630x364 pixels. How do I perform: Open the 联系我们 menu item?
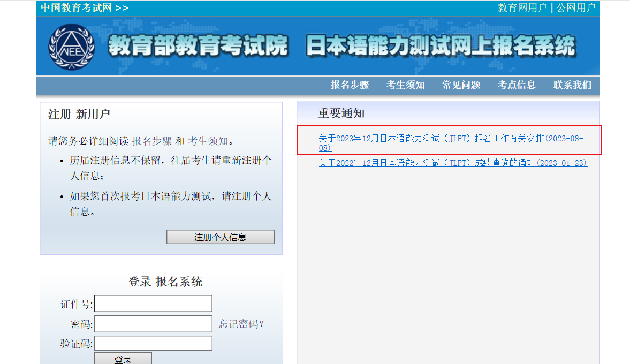click(x=572, y=85)
